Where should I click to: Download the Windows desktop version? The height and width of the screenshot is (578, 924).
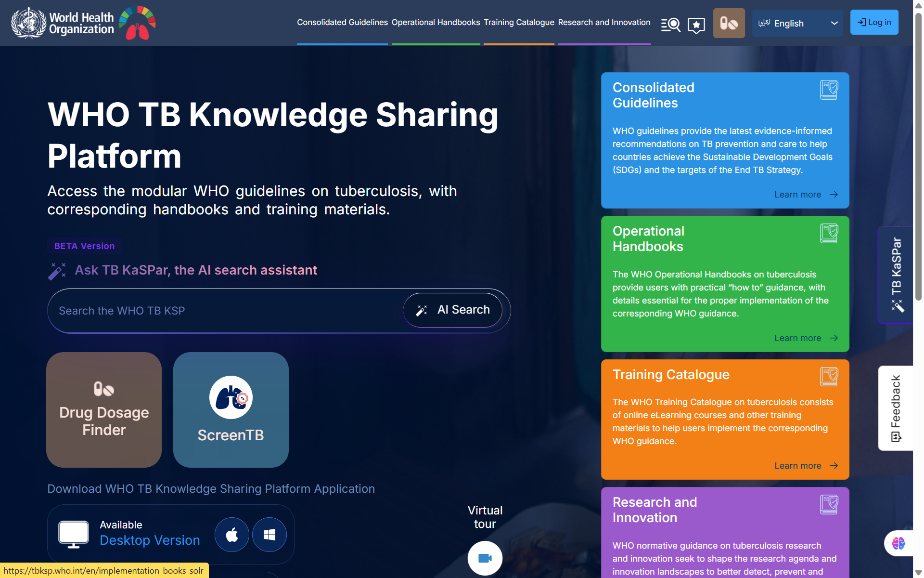269,535
